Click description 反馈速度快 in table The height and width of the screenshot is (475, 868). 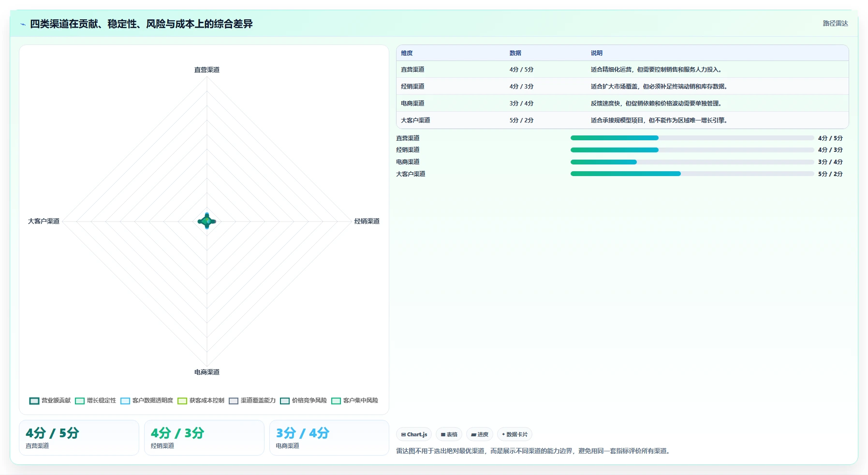click(657, 104)
